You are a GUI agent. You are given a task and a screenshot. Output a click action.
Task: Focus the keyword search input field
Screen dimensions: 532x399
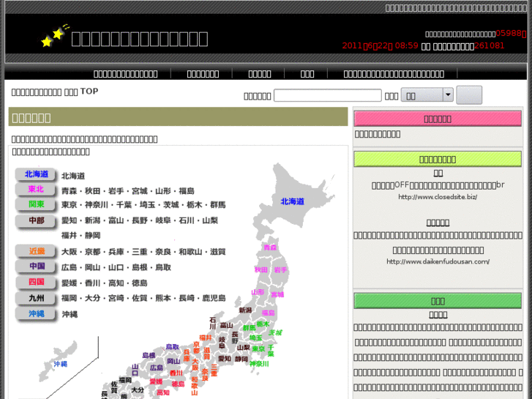[327, 95]
